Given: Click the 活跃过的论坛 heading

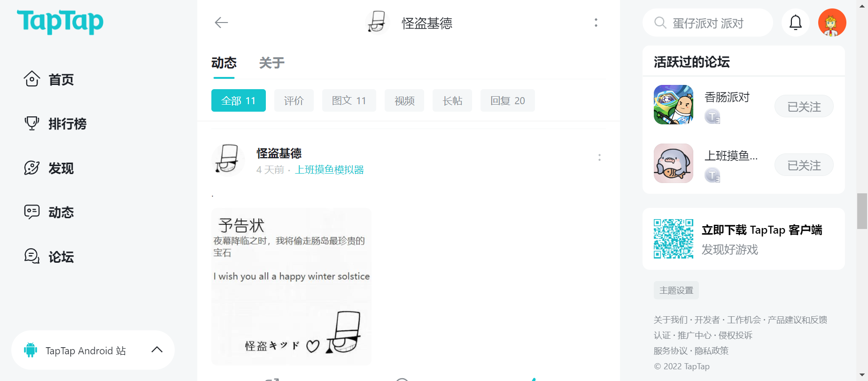Looking at the screenshot, I should 691,62.
